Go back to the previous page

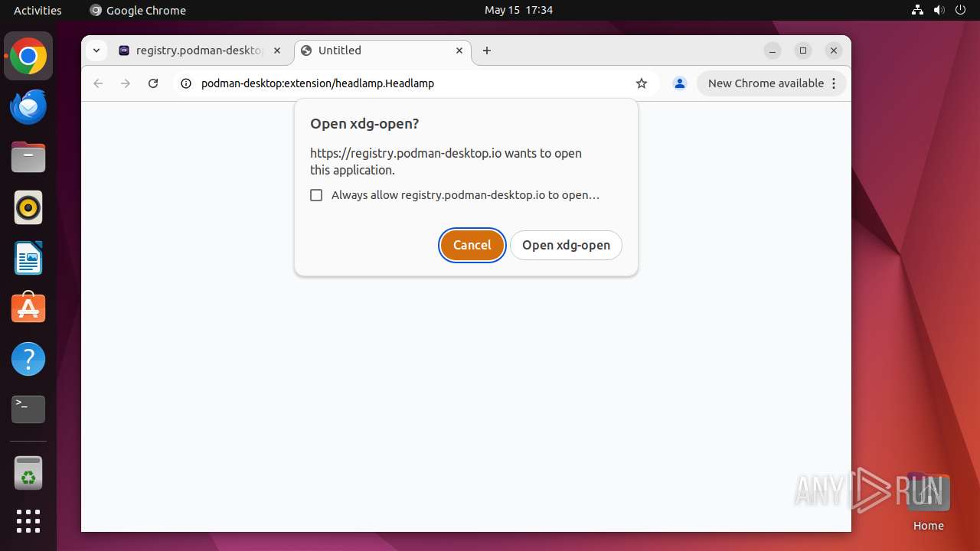click(98, 83)
